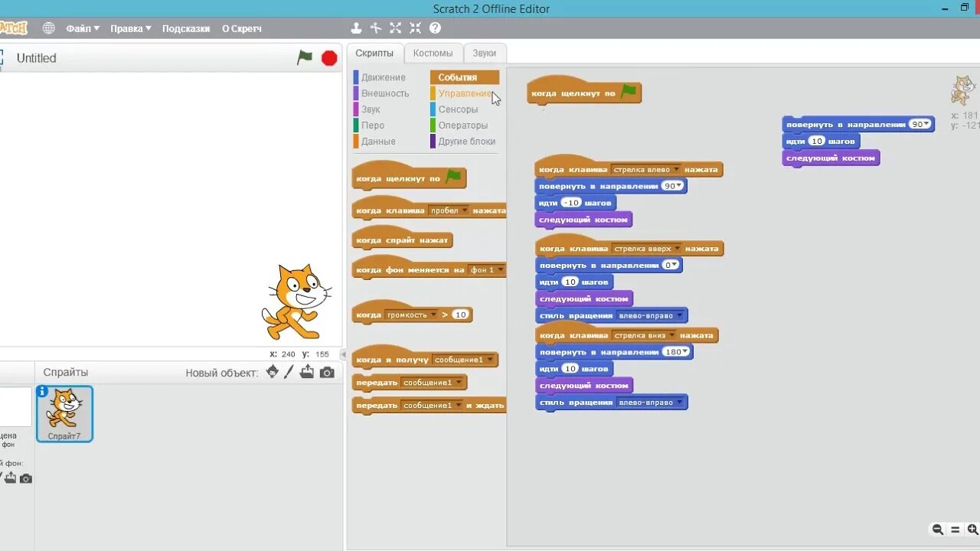The height and width of the screenshot is (551, 980).
Task: Click the Scratch logo
Action: point(13,28)
